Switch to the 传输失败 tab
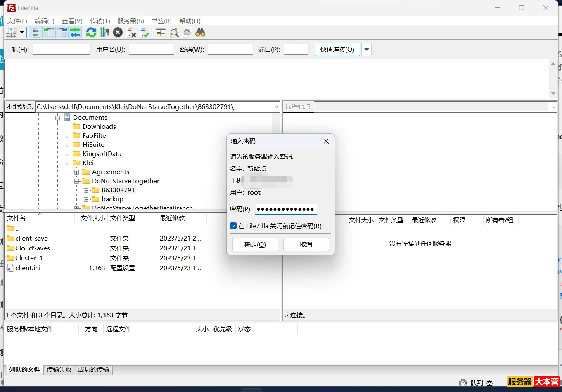The image size is (562, 392). (x=59, y=370)
